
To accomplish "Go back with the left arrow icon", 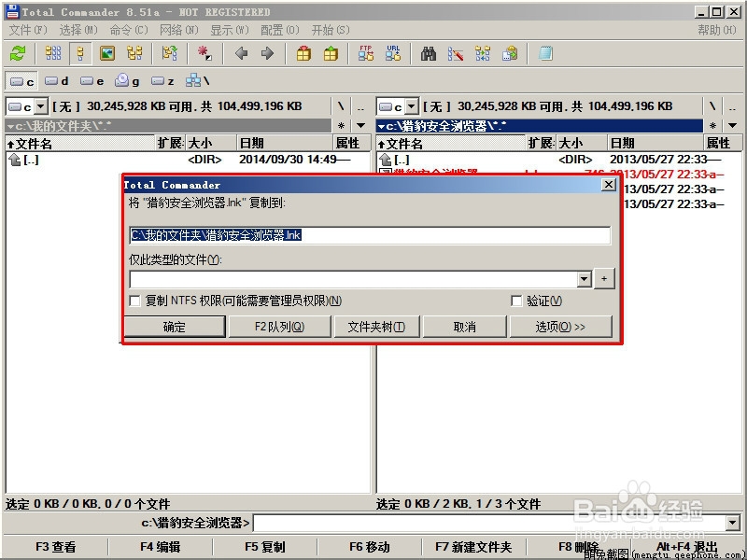I will (x=242, y=53).
